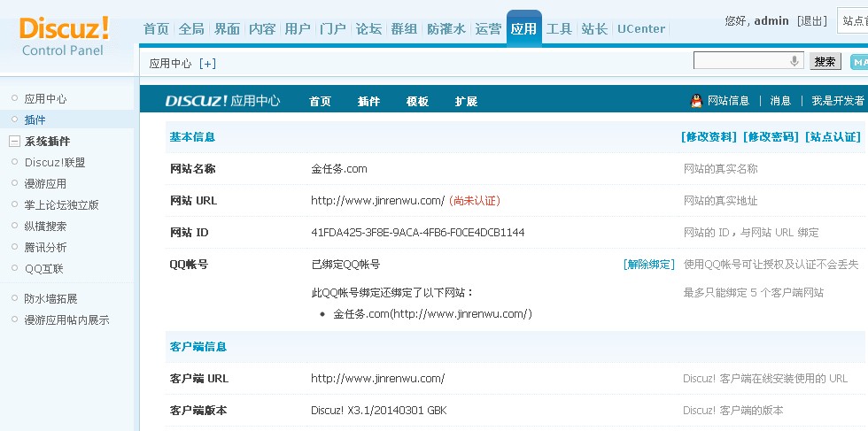The width and height of the screenshot is (868, 431).
Task: Open Discuz!联盟 in sidebar
Action: (55, 163)
